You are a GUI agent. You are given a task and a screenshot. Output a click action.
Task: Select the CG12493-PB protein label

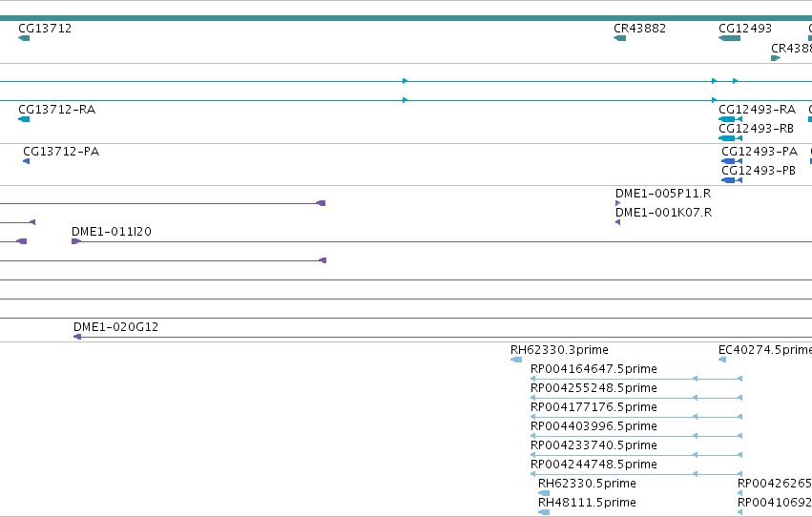tap(759, 170)
